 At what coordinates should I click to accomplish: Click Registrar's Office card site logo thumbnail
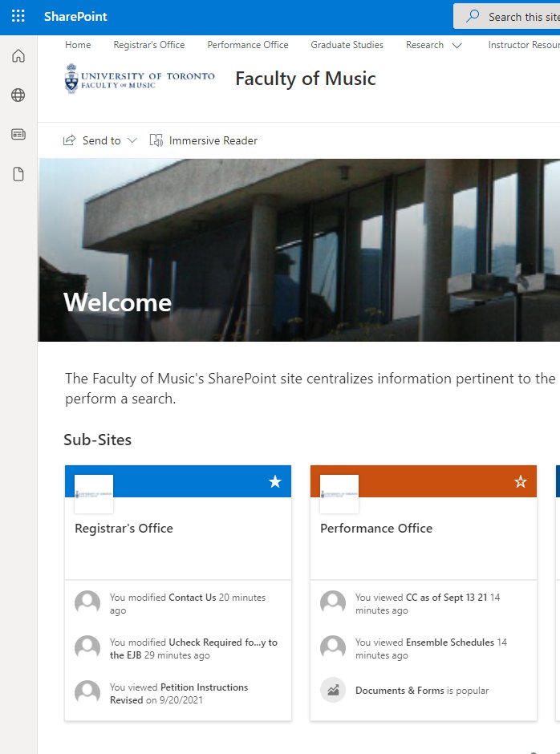click(94, 494)
